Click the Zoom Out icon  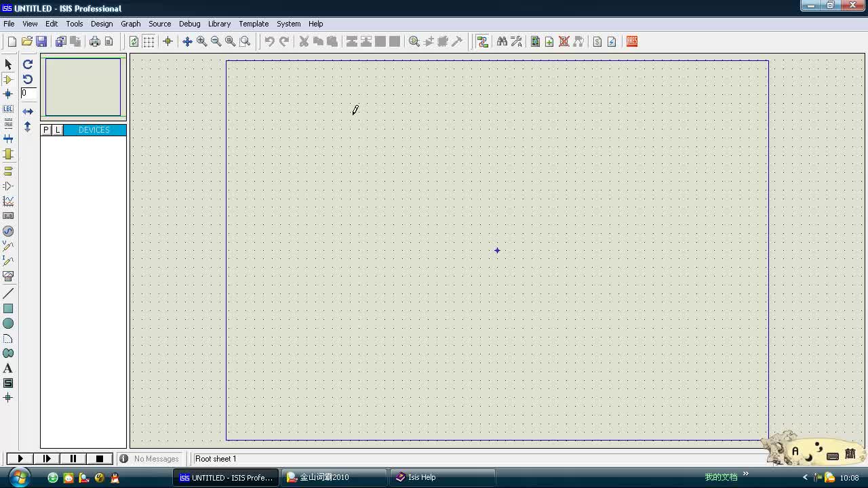point(216,42)
